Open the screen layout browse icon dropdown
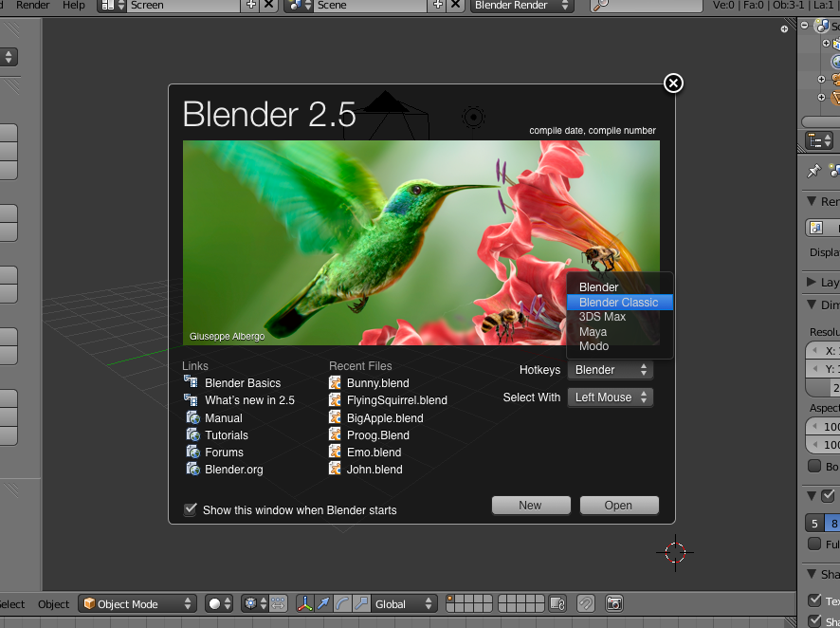The width and height of the screenshot is (840, 628). point(113,6)
